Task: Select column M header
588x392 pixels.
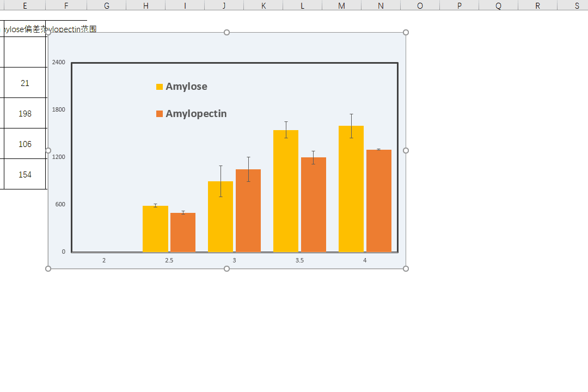Action: coord(341,5)
